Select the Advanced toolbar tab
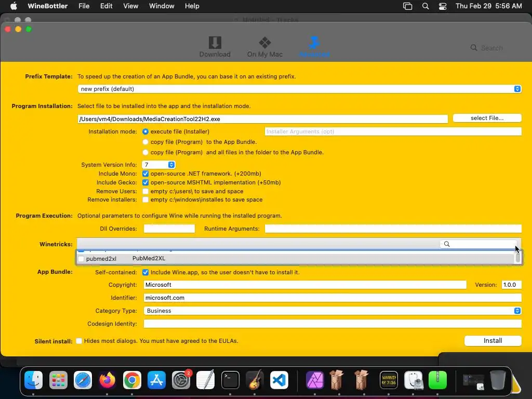The width and height of the screenshot is (532, 399). coord(314,47)
